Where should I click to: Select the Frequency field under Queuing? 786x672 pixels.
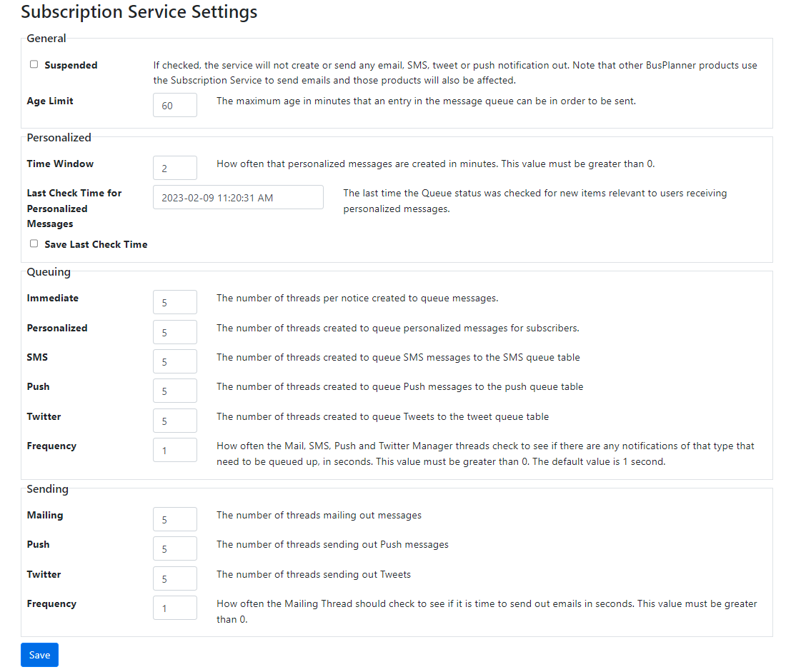point(174,449)
